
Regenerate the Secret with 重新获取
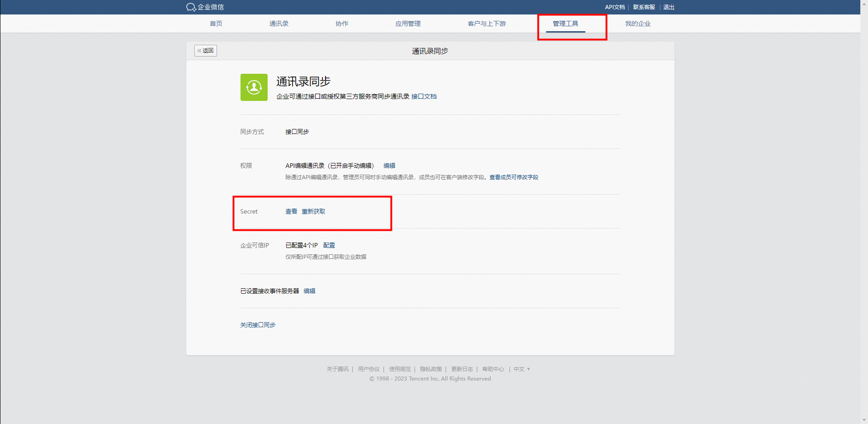[313, 211]
